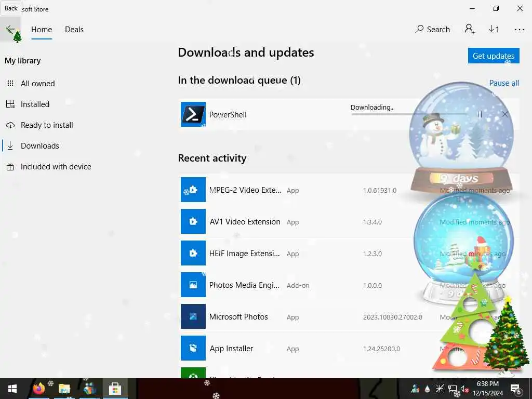The height and width of the screenshot is (399, 532).
Task: Click the PowerShell app icon
Action: pyautogui.click(x=193, y=114)
